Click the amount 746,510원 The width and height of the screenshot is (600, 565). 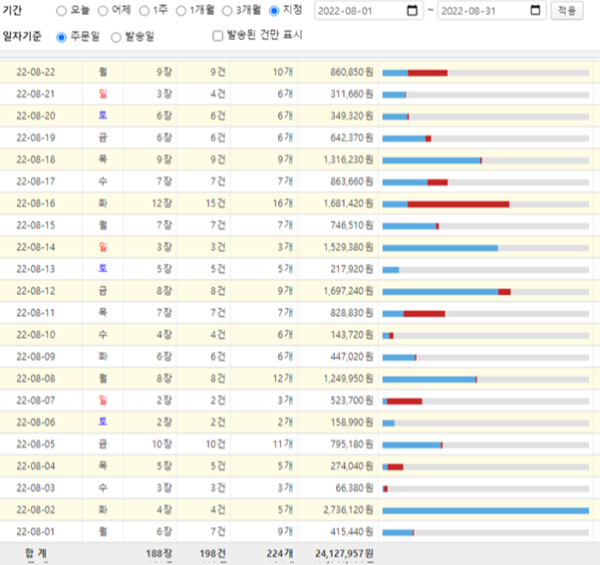(x=352, y=225)
